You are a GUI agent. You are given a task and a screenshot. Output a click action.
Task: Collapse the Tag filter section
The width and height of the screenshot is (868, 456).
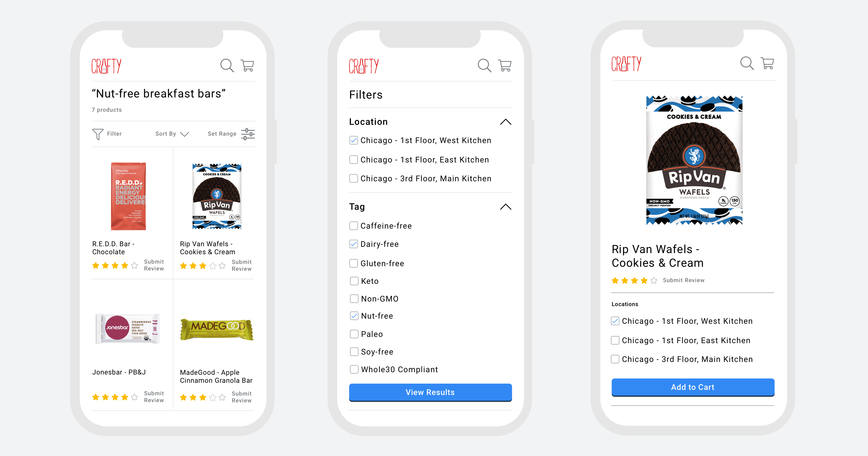tap(504, 205)
